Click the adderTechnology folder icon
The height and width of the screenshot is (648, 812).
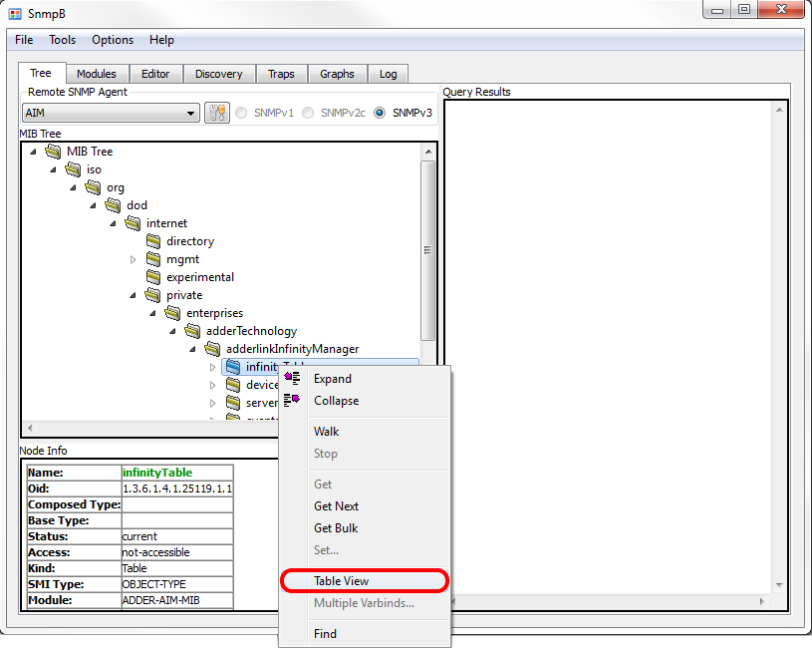click(192, 330)
